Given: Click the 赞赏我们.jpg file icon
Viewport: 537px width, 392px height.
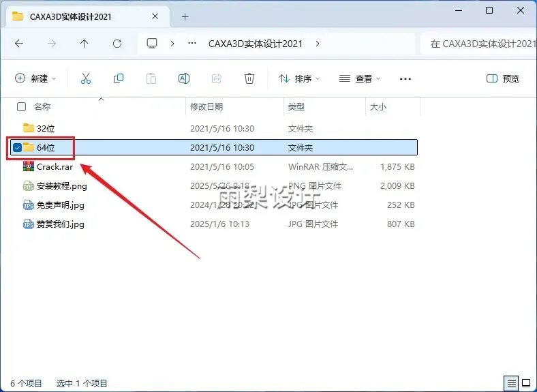Looking at the screenshot, I should [29, 224].
